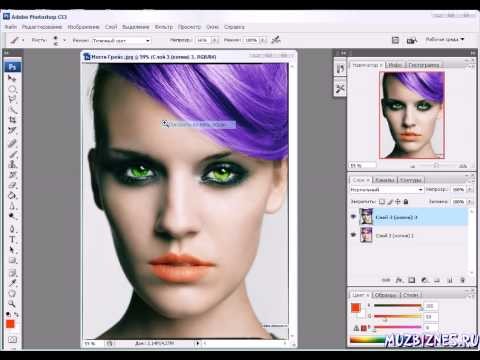
Task: Select the Zoom magnifier tool
Action: tap(12, 304)
